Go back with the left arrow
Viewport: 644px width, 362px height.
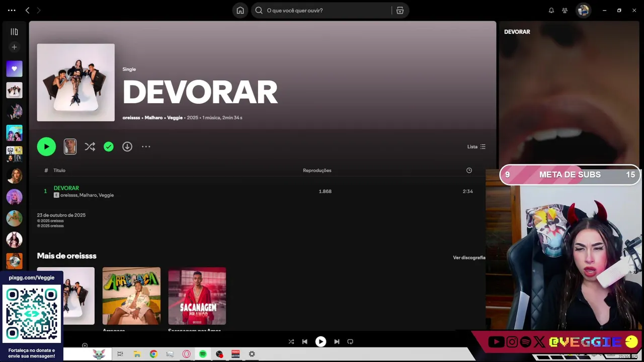(27, 11)
